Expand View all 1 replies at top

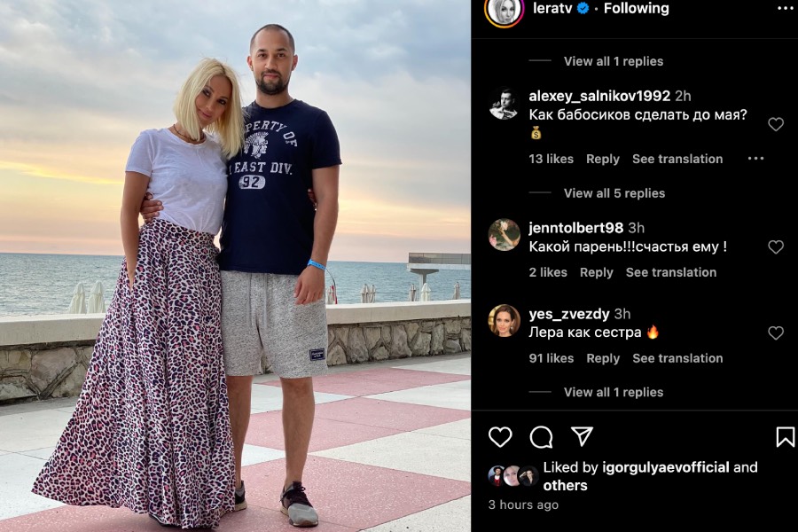point(614,61)
